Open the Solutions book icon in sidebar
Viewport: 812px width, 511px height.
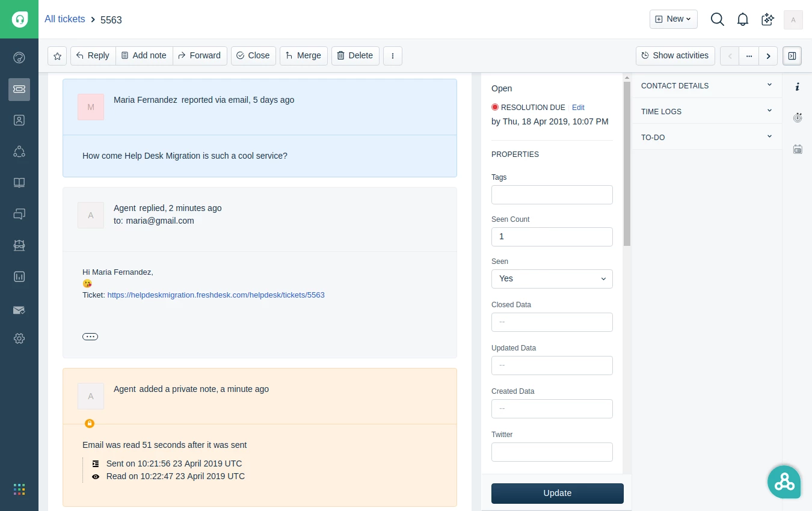click(19, 183)
